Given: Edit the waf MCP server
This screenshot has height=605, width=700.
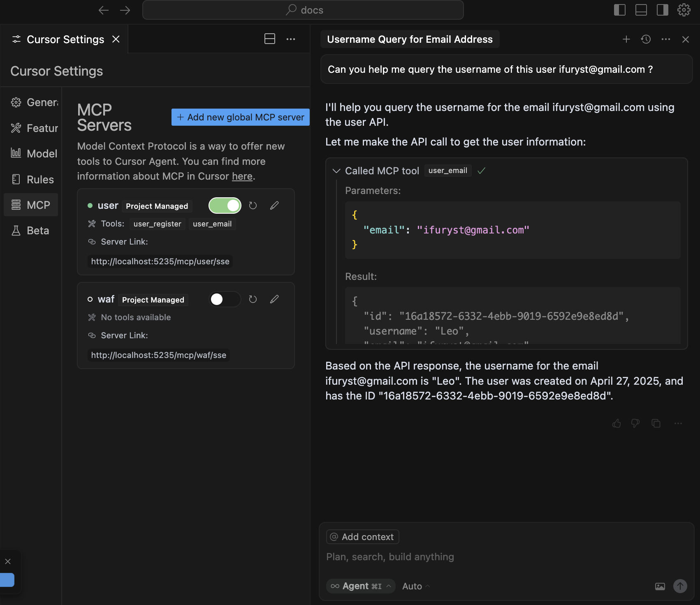Looking at the screenshot, I should tap(274, 299).
